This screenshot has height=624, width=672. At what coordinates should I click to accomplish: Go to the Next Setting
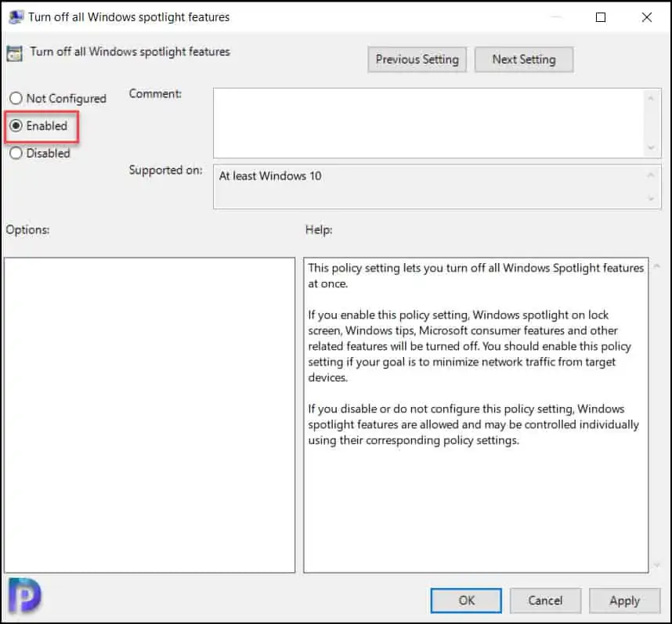[524, 59]
